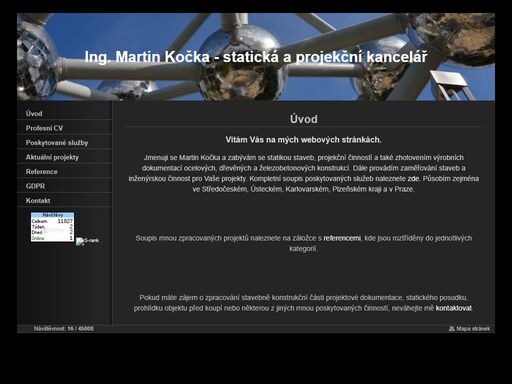
Task: Open Aktuální projekty page
Action: pos(64,157)
